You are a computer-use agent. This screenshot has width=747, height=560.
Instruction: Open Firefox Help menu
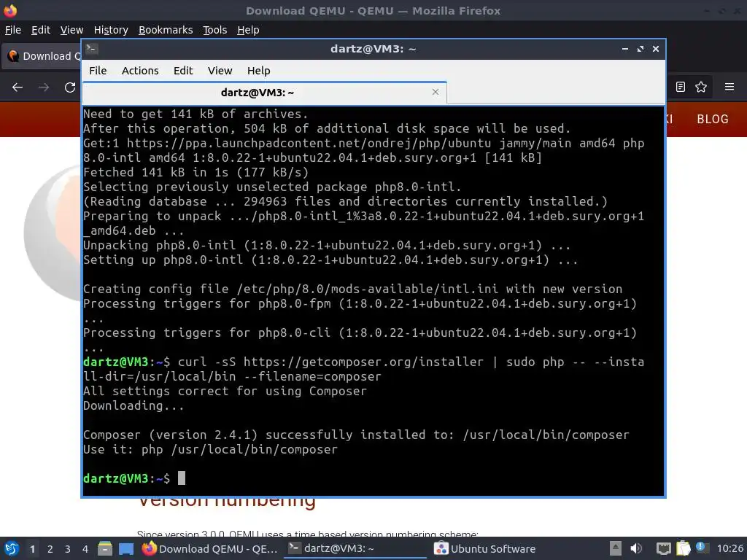click(x=248, y=30)
